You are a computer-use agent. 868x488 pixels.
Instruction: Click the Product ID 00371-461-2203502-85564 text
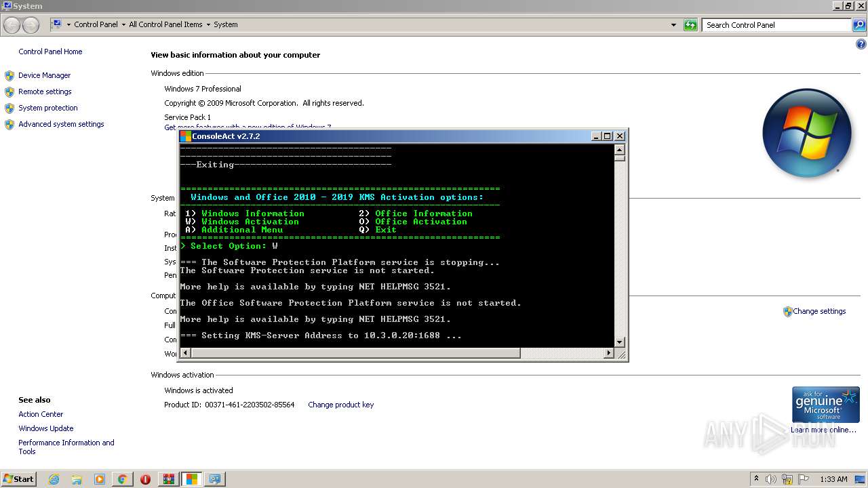point(230,405)
